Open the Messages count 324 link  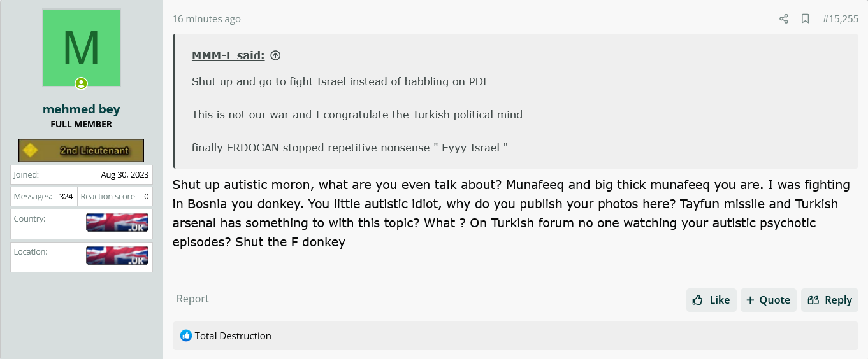pos(66,197)
